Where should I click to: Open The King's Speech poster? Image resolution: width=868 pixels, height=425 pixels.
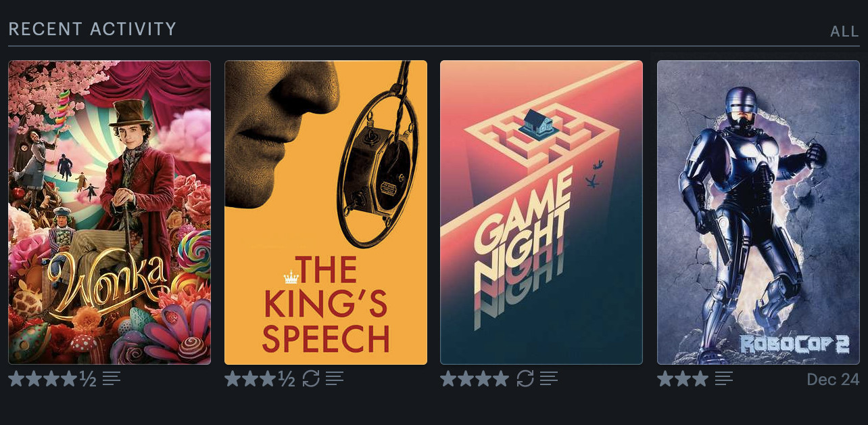[326, 212]
